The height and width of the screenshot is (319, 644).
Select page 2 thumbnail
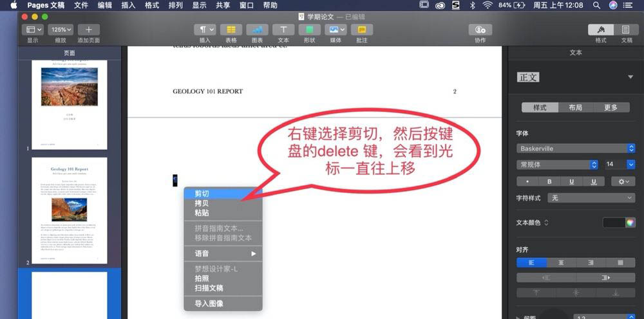coord(70,210)
